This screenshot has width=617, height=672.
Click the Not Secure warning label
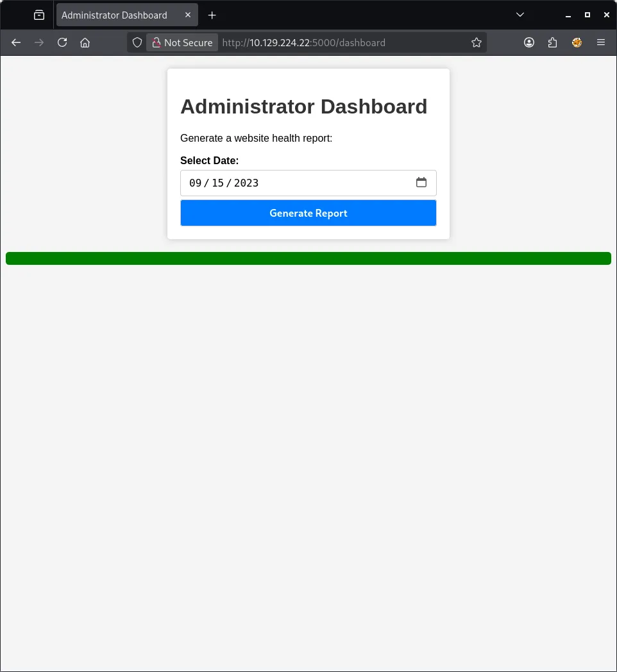point(182,42)
